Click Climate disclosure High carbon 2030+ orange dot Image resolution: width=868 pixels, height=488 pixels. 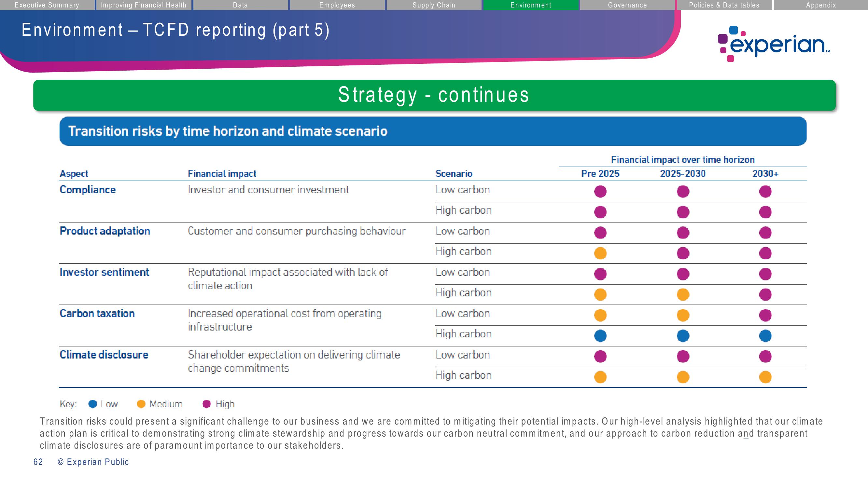tap(765, 377)
